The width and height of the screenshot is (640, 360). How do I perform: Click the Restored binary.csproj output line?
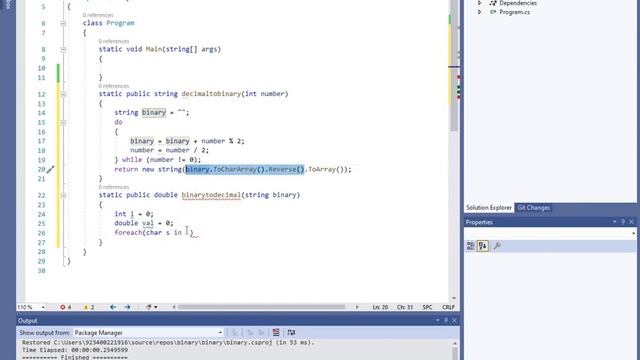click(168, 343)
